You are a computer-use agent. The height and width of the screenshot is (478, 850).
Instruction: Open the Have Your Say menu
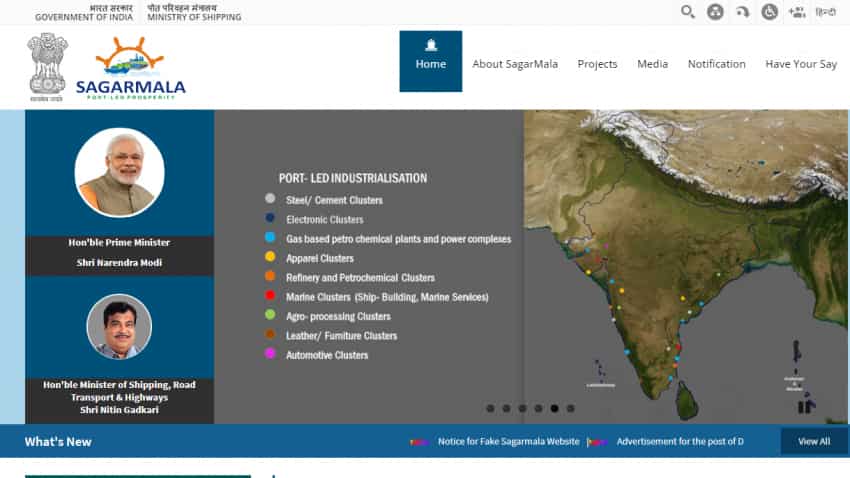pos(801,64)
